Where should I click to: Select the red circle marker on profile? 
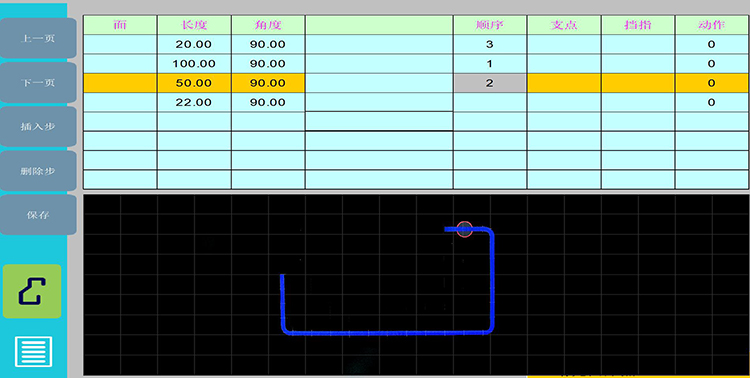(x=464, y=229)
